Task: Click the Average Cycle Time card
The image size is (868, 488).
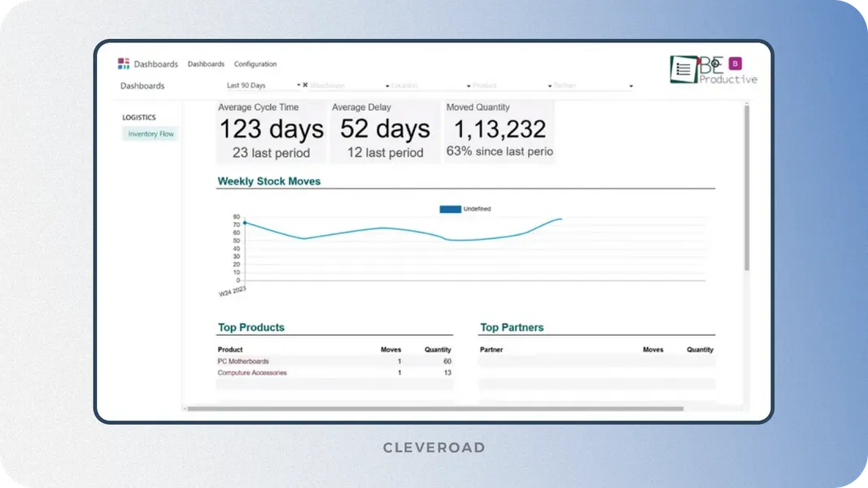Action: pos(271,131)
